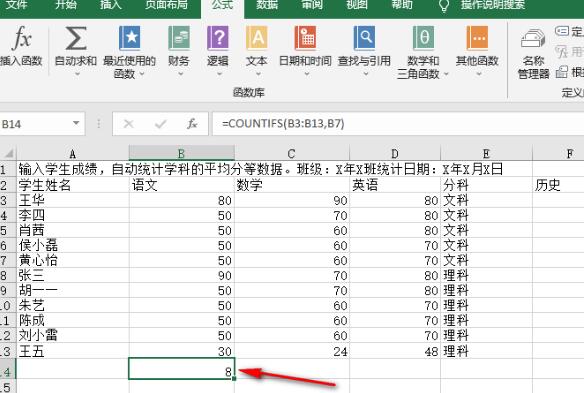
Task: Click the math score 24 in 王五 row
Action: click(x=292, y=351)
